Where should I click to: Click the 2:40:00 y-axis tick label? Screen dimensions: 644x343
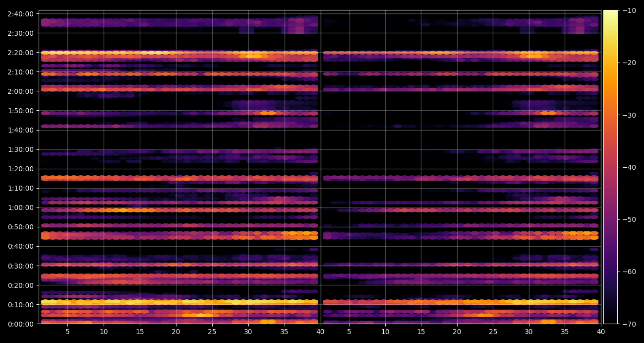[20, 14]
